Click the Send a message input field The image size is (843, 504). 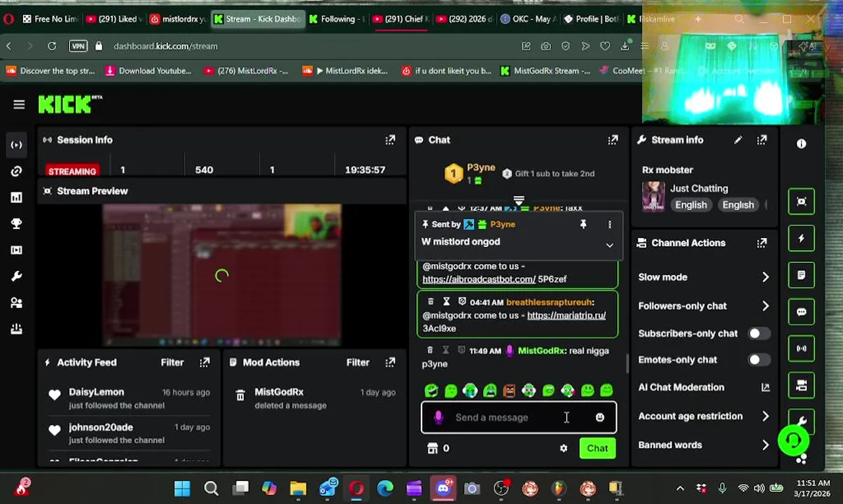[519, 417]
